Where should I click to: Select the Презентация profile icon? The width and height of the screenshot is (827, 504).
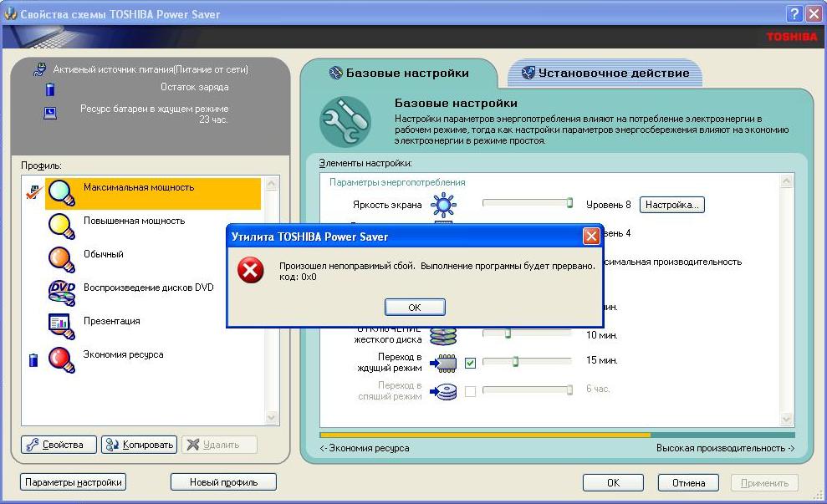(62, 324)
